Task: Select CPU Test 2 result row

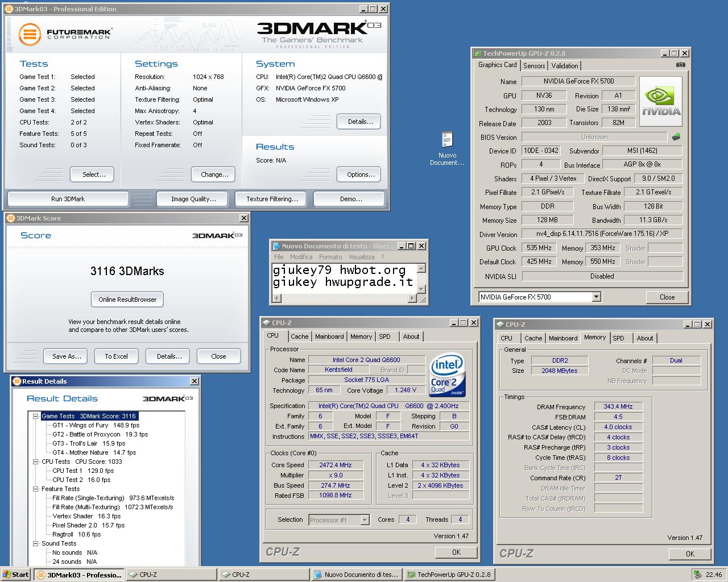Action: [82, 480]
